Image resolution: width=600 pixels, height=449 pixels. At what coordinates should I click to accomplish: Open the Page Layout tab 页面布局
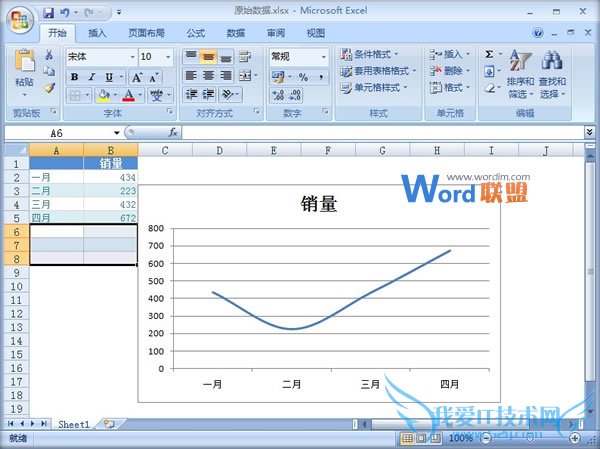pyautogui.click(x=146, y=33)
